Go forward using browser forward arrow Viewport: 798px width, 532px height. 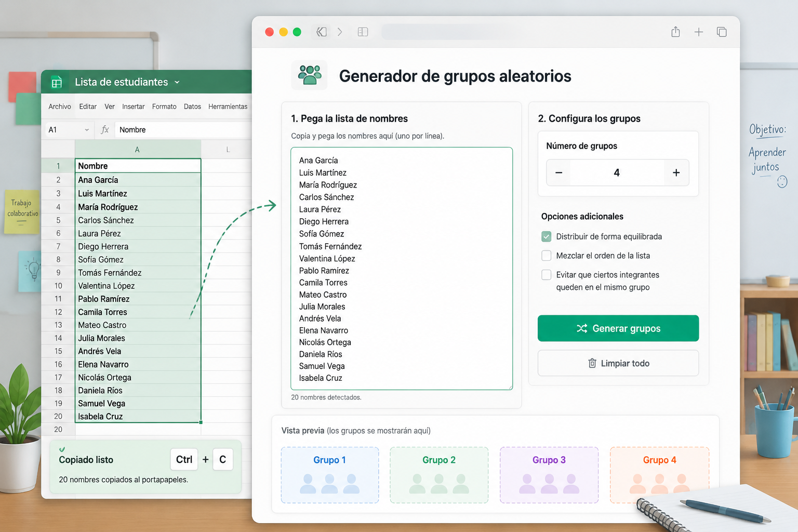340,32
